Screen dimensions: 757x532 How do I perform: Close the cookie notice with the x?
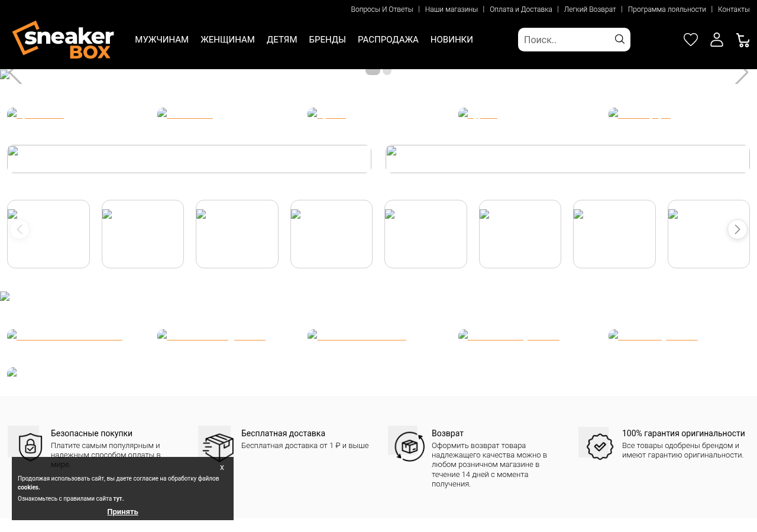(x=222, y=468)
